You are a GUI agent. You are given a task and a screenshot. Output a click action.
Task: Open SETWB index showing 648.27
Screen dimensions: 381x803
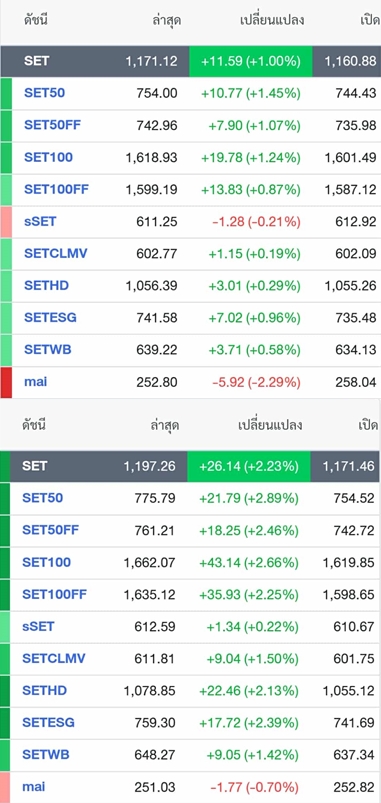(x=46, y=754)
